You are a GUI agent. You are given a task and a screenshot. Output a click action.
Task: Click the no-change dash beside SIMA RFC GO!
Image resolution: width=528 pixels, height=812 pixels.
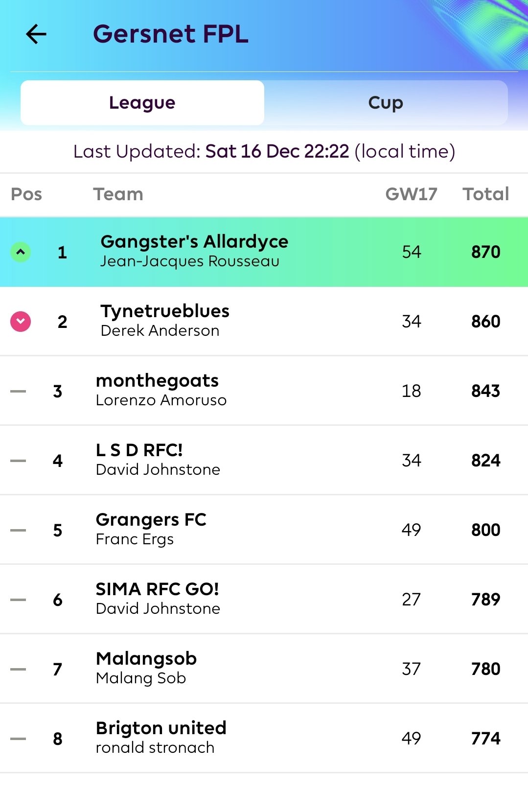18,600
